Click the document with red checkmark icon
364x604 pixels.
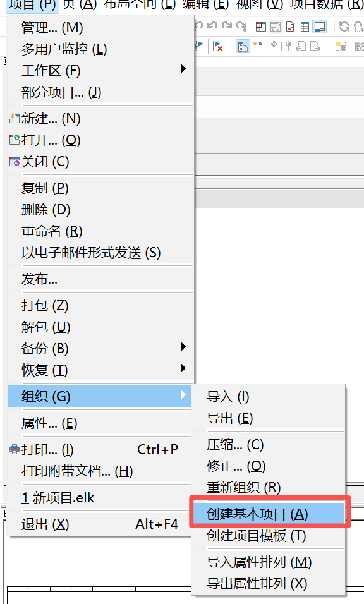tap(290, 27)
